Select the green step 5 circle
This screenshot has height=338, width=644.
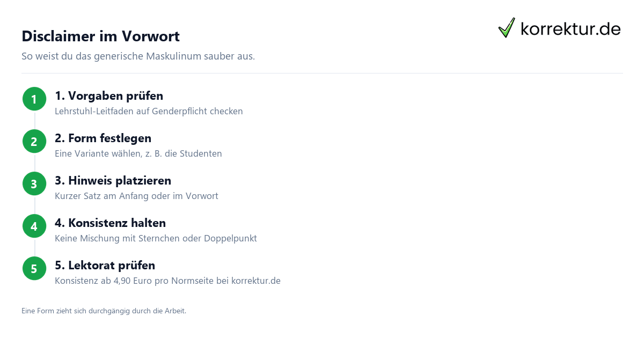(34, 269)
